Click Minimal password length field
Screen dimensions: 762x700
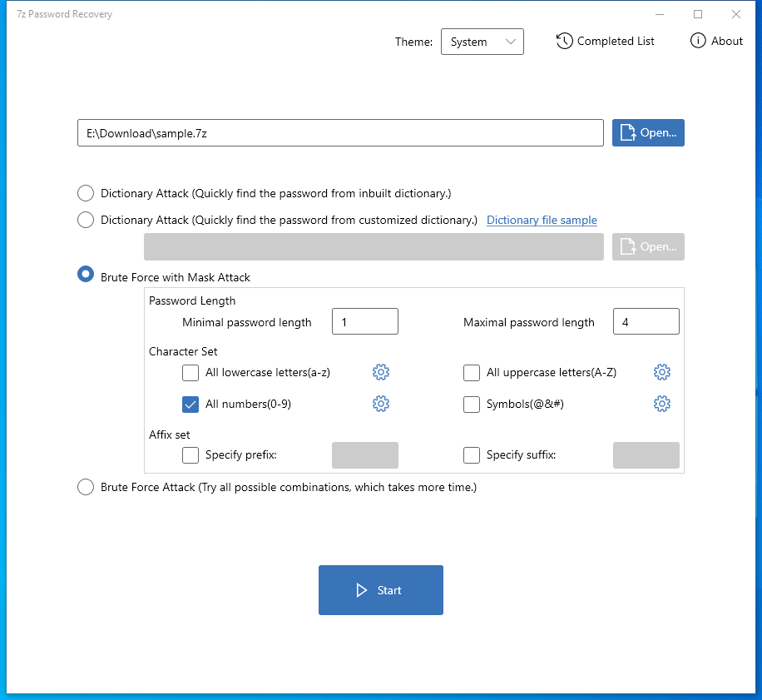click(365, 321)
